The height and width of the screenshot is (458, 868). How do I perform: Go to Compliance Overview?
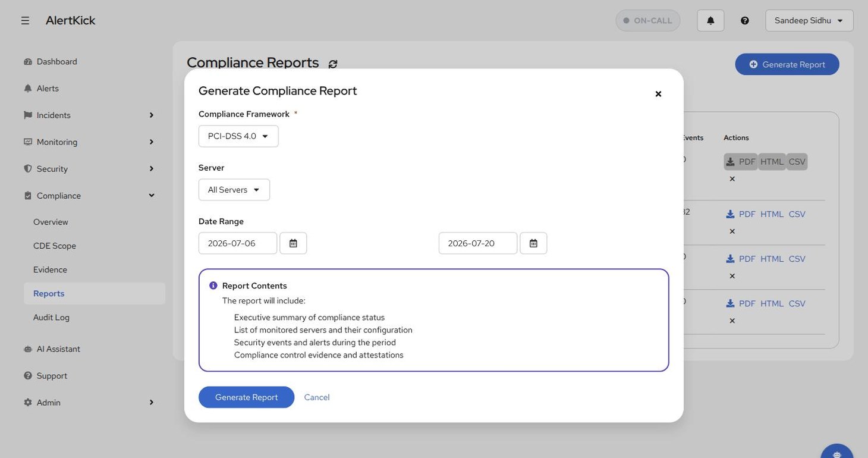[x=51, y=222]
